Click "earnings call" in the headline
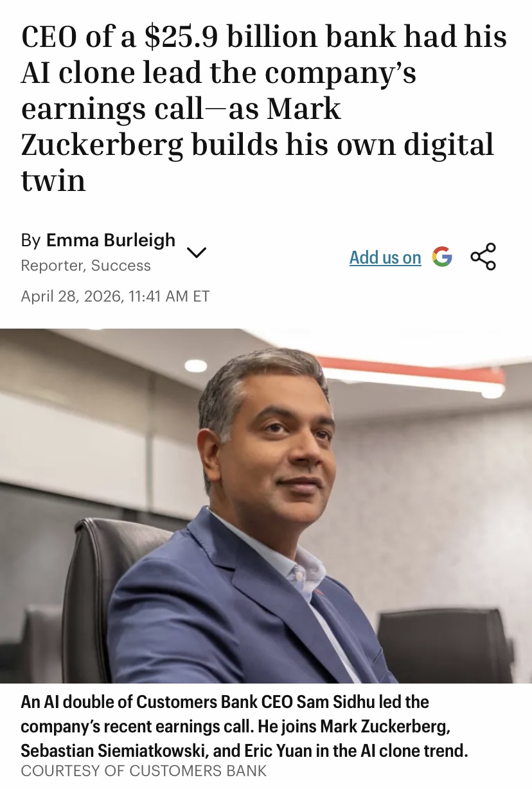 click(x=112, y=110)
